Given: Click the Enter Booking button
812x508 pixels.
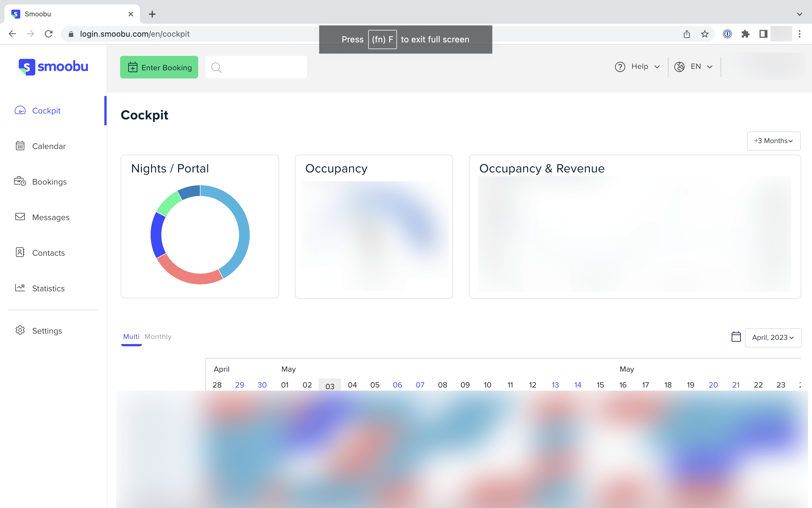Looking at the screenshot, I should 159,67.
